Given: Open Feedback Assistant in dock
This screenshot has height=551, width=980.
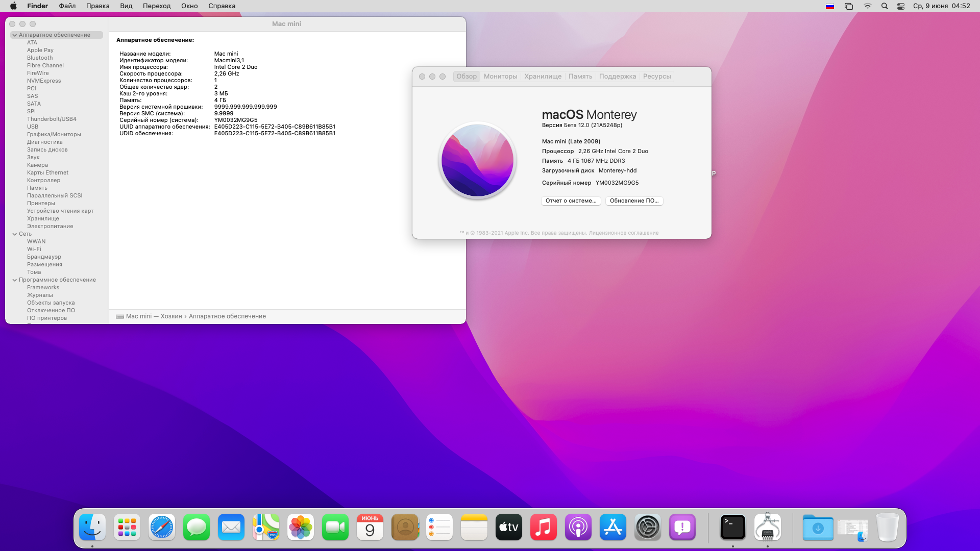Looking at the screenshot, I should [x=682, y=527].
